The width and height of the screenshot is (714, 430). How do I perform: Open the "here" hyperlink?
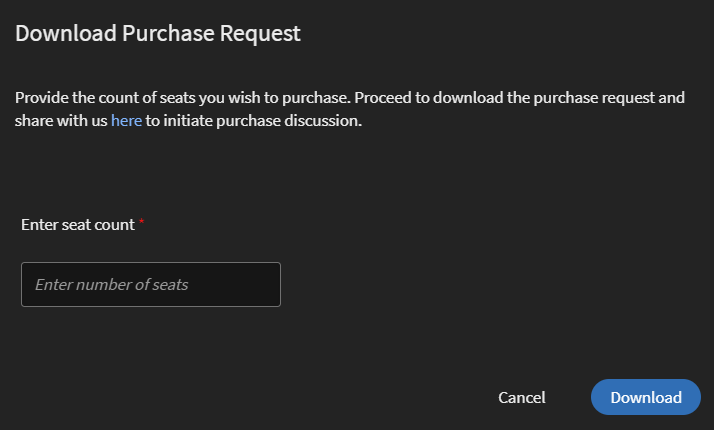click(x=126, y=121)
